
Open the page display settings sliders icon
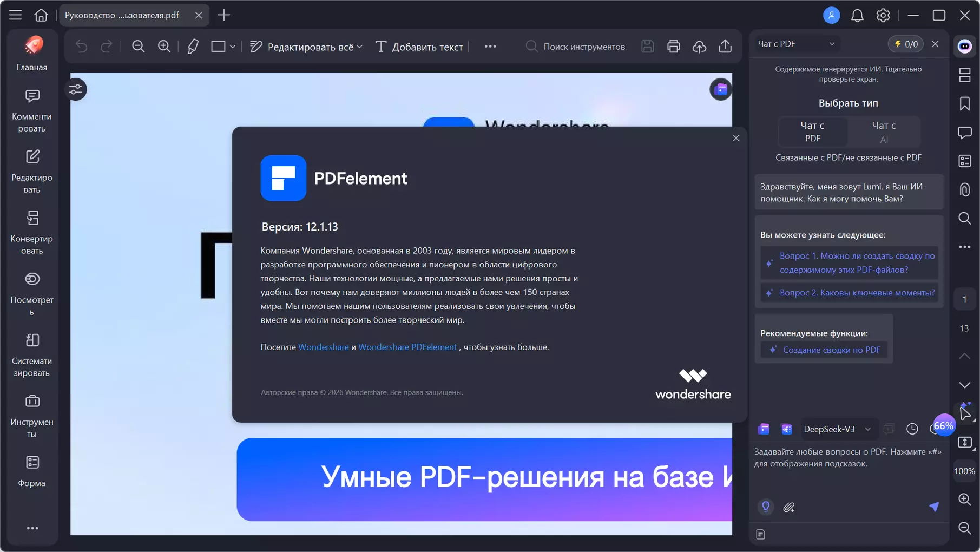click(76, 89)
